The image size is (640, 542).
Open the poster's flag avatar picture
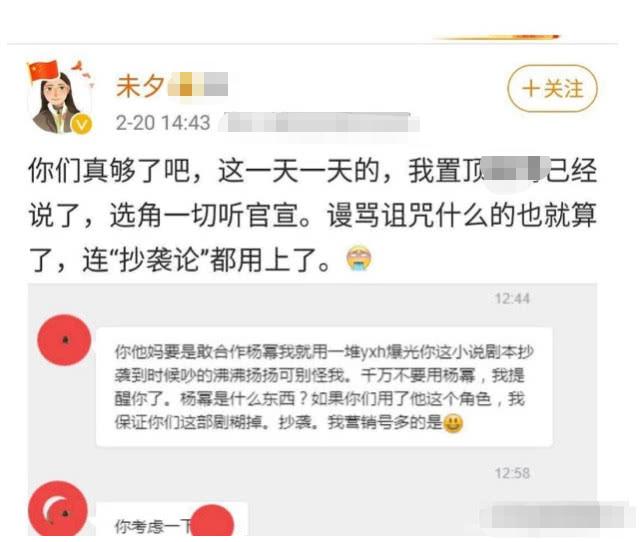click(60, 97)
